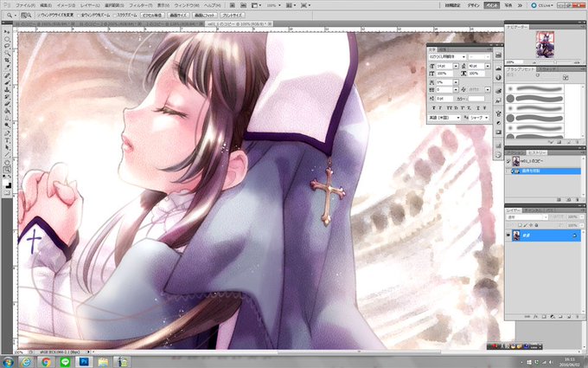Screen dimensions: 588x368
Task: Click ピクセル等倍 button
Action: coord(152,15)
